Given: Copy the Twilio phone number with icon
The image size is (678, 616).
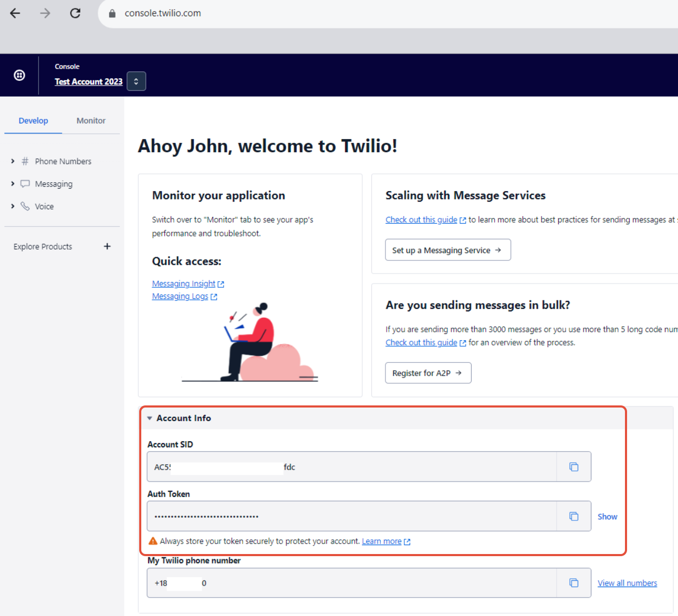Looking at the screenshot, I should 574,583.
